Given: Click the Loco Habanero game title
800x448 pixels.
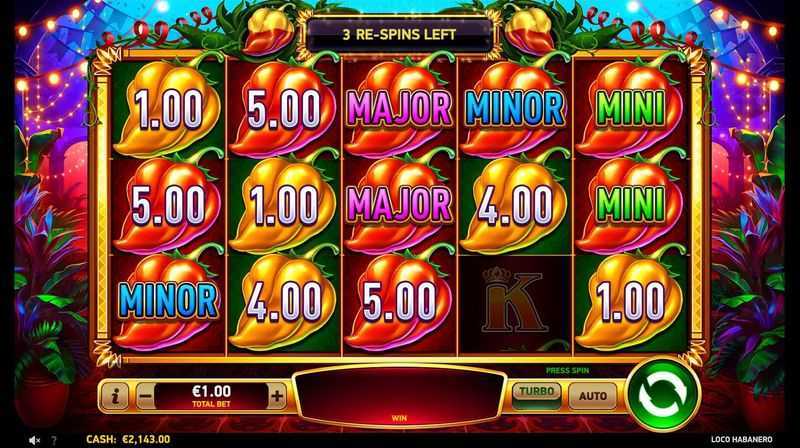Looking at the screenshot, I should pos(741,439).
